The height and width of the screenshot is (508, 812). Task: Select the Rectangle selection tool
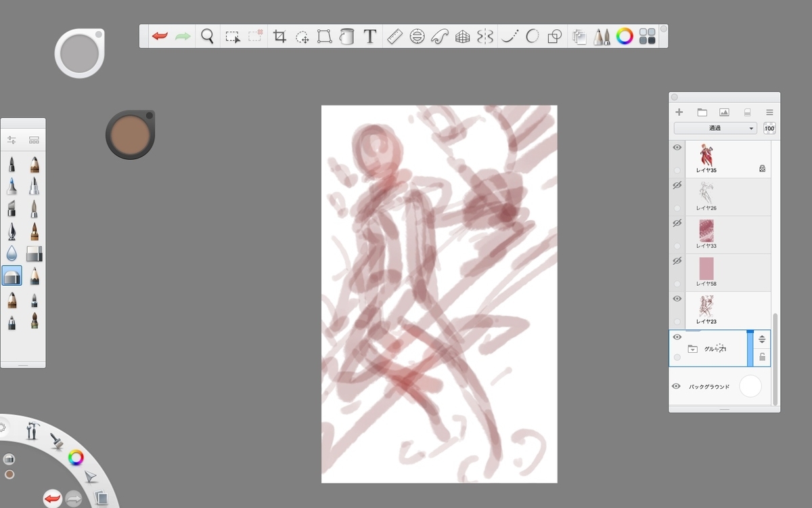233,37
